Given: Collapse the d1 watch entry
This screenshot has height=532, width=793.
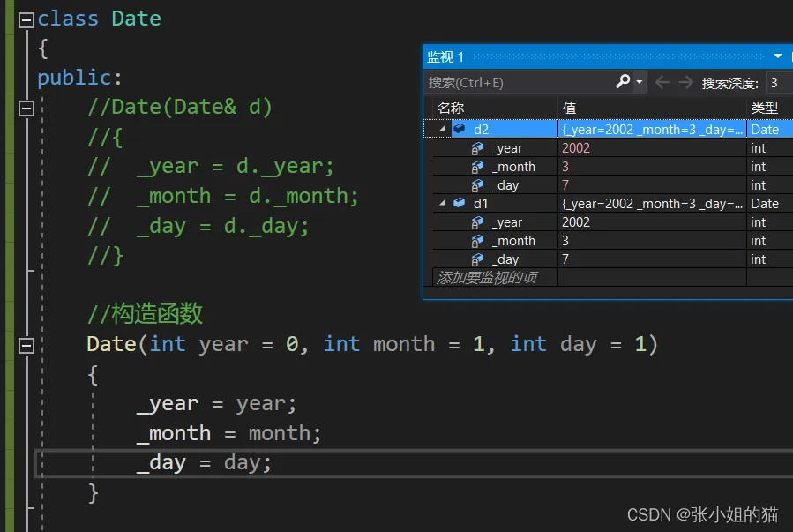Looking at the screenshot, I should (443, 203).
